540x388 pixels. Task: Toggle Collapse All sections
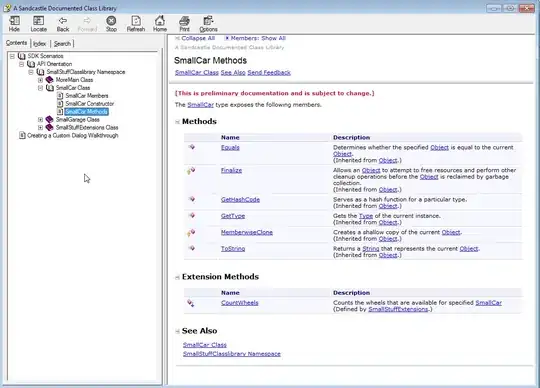pyautogui.click(x=195, y=38)
